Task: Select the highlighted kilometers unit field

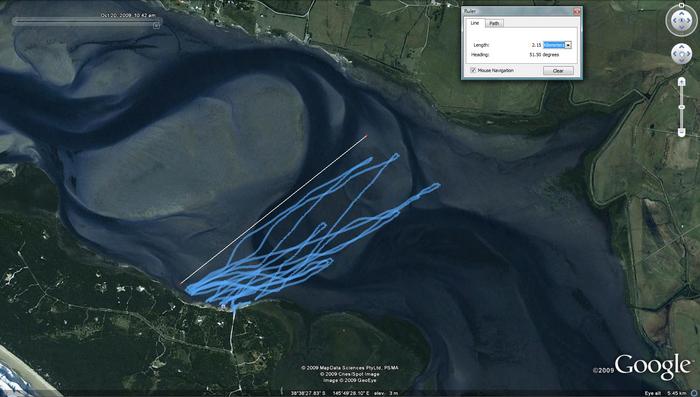Action: (x=554, y=45)
